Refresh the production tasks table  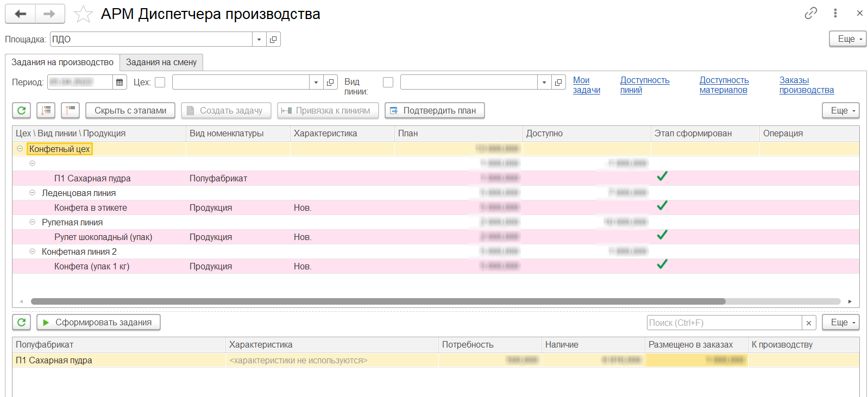(x=22, y=110)
